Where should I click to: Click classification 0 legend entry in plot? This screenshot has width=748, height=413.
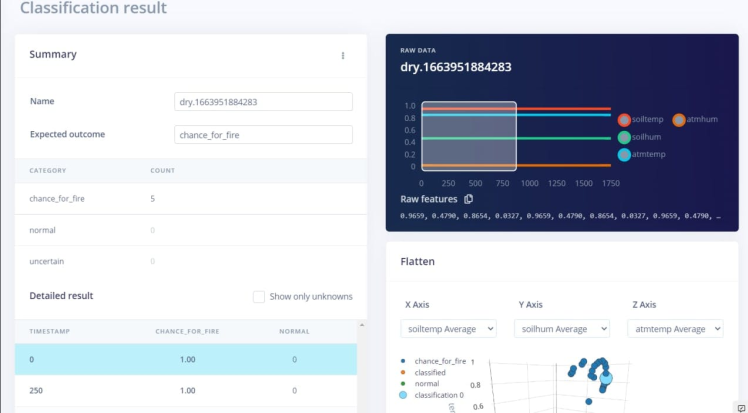tap(431, 395)
